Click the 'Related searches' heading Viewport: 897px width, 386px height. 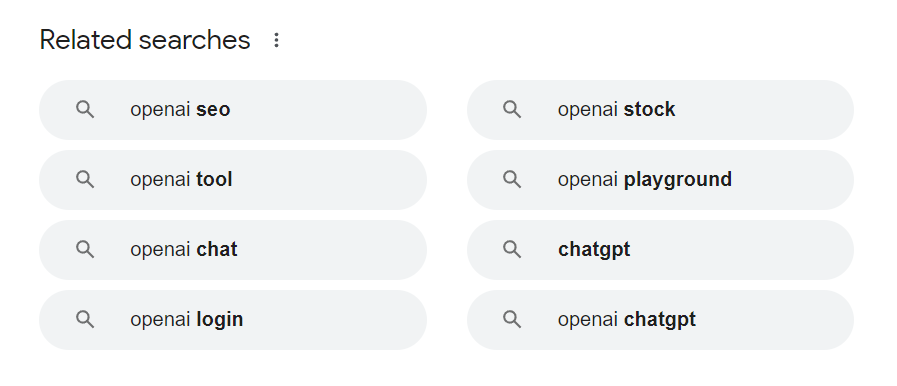(x=145, y=40)
